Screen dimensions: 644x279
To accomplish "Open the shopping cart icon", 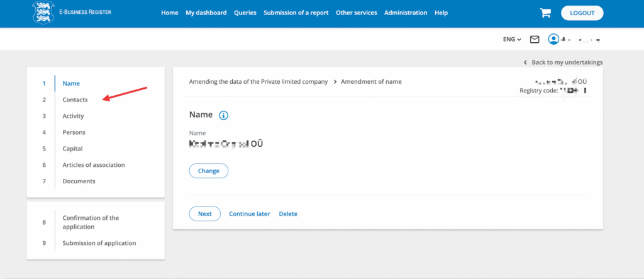I will click(545, 13).
